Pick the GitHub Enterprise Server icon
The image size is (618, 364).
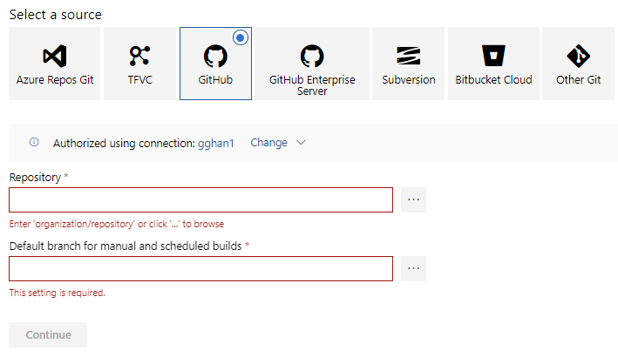click(x=312, y=57)
